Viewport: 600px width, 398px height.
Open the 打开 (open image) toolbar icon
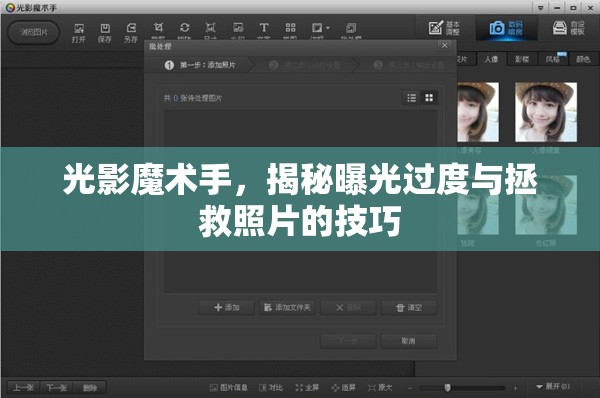(x=79, y=33)
